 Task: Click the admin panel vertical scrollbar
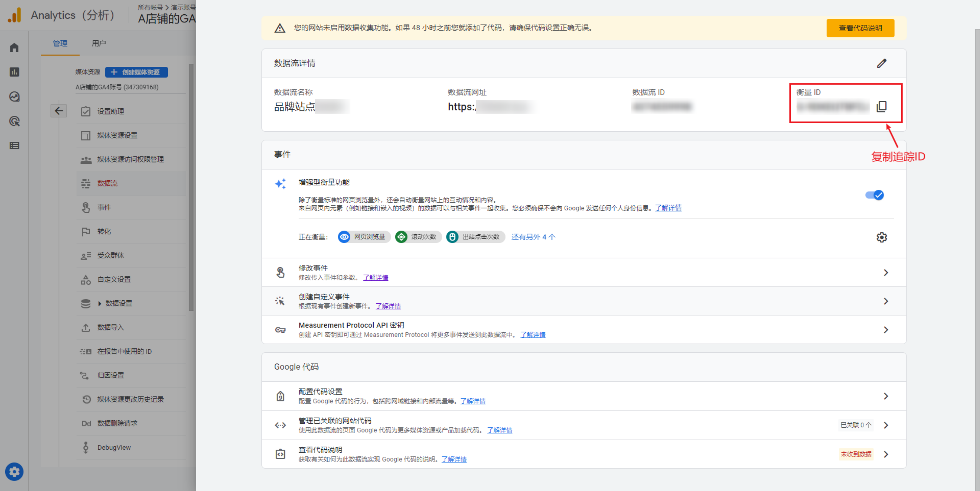pos(191,186)
